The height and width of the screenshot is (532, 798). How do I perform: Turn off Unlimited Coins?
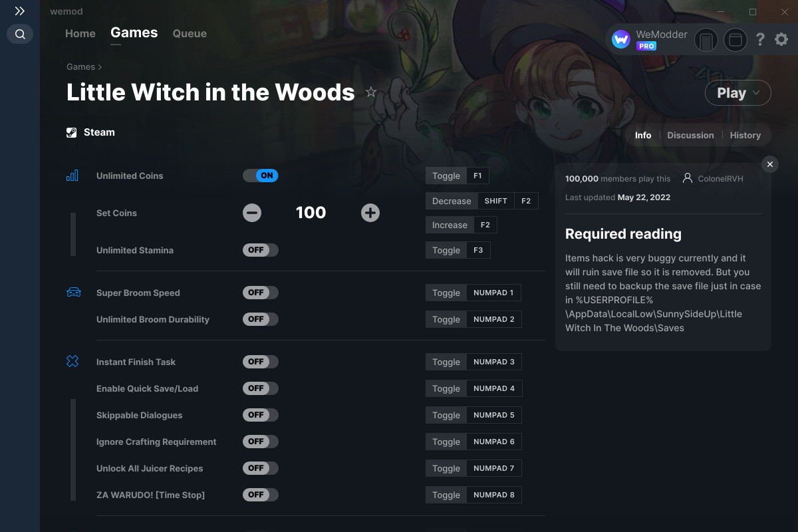click(260, 176)
